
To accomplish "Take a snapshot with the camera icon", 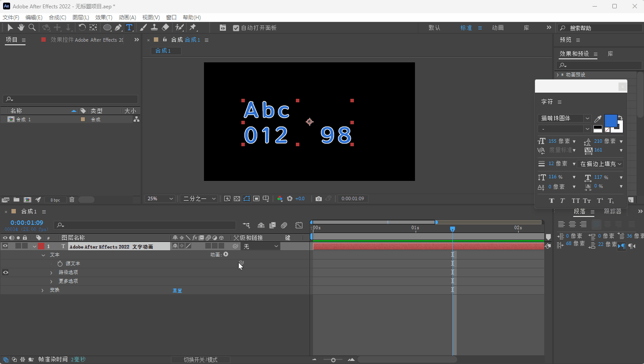I will pos(319,198).
